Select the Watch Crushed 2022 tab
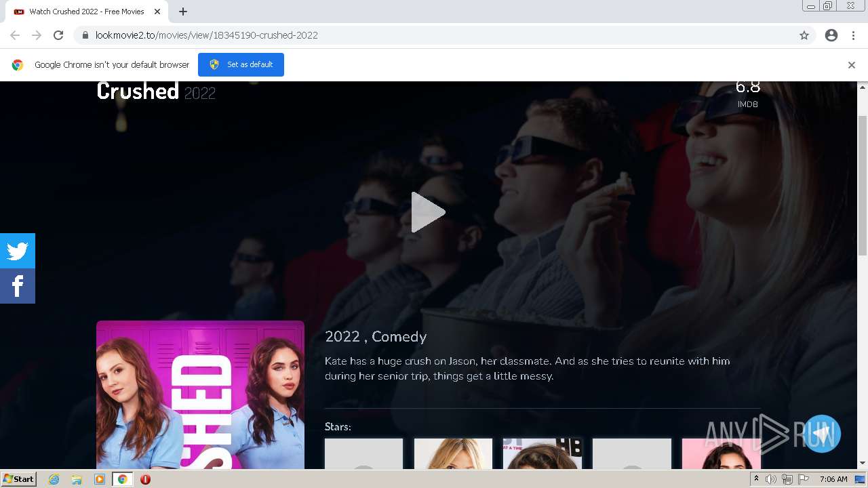 click(x=86, y=12)
